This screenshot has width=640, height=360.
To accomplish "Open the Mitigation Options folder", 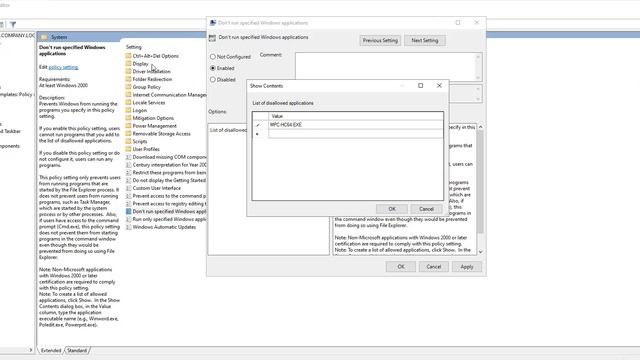I will [x=149, y=118].
